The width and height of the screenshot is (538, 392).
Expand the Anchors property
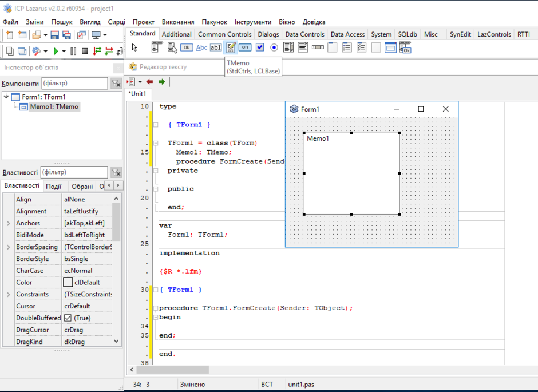point(8,223)
